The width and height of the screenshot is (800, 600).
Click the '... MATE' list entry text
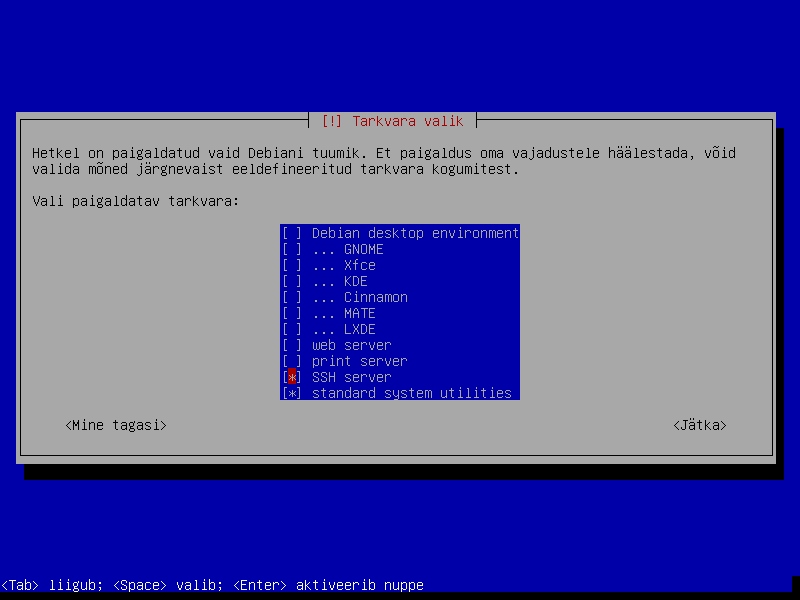click(x=344, y=313)
